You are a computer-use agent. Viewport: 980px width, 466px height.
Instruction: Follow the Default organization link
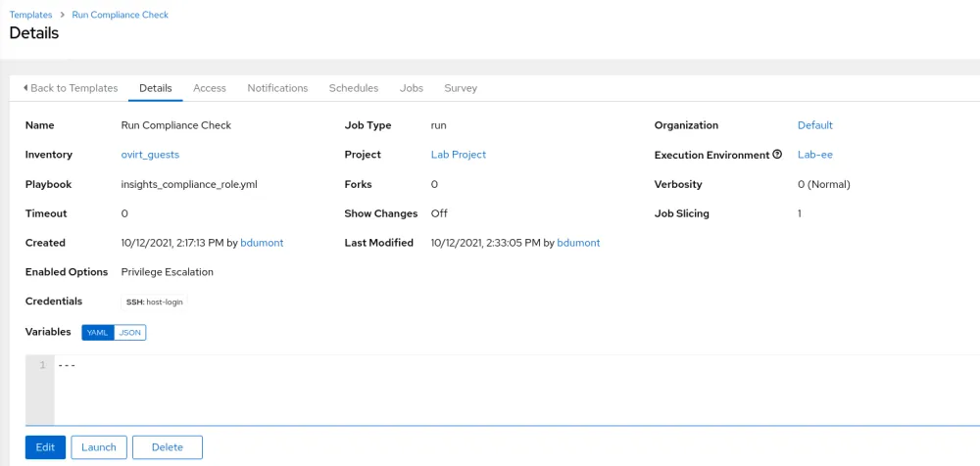pos(814,125)
